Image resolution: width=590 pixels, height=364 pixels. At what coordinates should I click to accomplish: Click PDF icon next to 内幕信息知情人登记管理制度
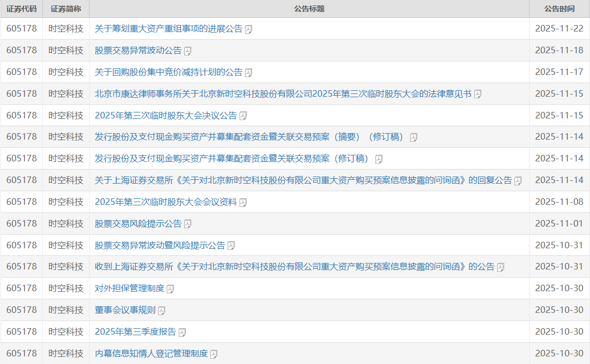click(214, 354)
